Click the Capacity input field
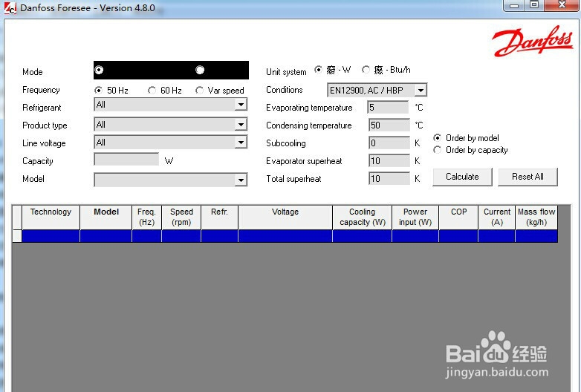Image resolution: width=581 pixels, height=392 pixels. [126, 160]
